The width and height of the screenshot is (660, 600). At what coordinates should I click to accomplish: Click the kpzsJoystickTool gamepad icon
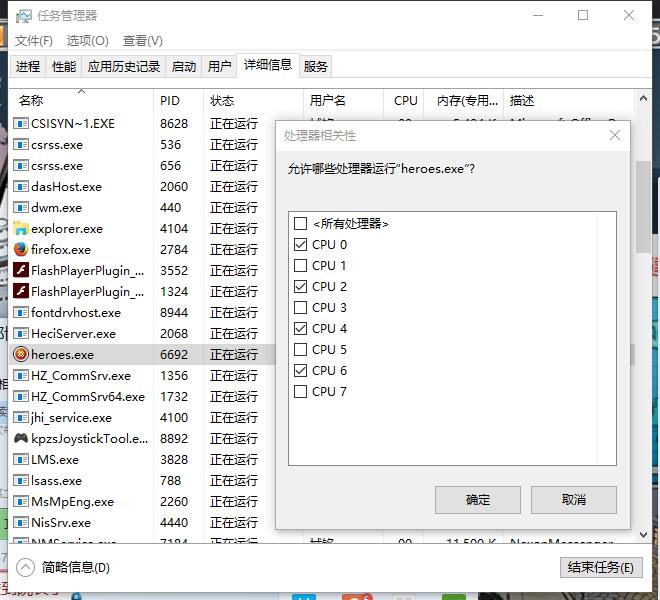pyautogui.click(x=21, y=438)
